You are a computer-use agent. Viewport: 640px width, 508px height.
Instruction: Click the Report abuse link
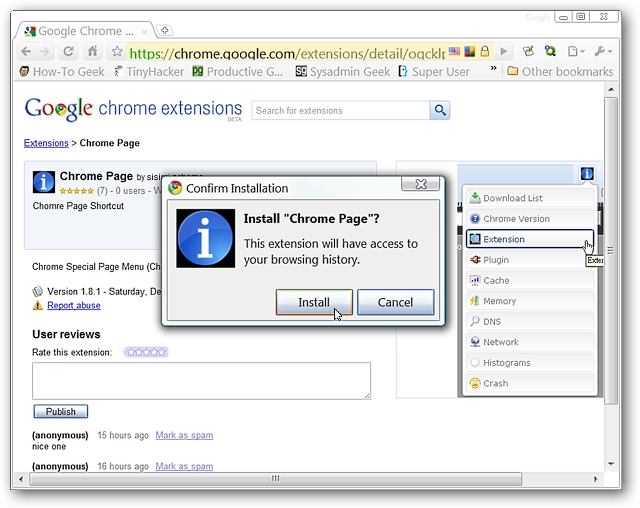click(x=73, y=305)
